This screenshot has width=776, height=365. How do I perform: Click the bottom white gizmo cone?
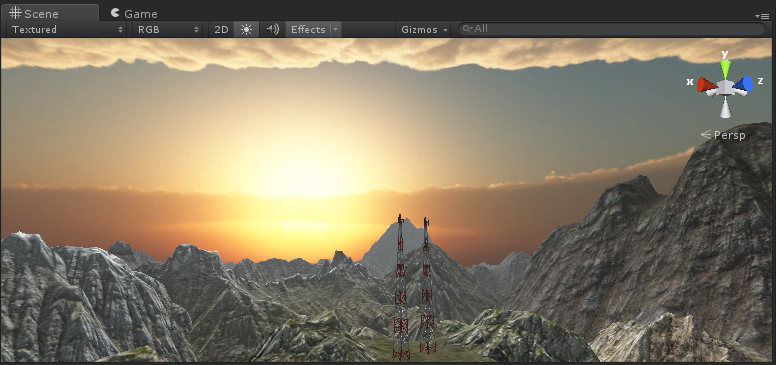pos(726,107)
